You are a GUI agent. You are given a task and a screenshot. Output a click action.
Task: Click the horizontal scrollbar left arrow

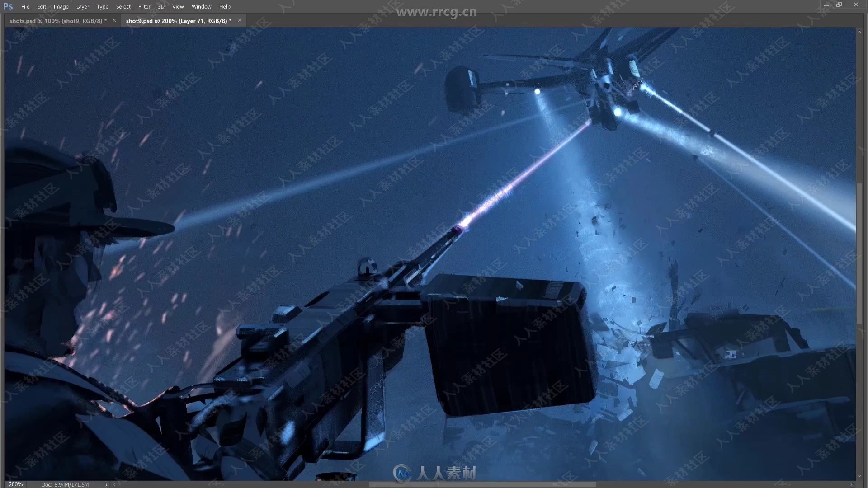[x=114, y=484]
